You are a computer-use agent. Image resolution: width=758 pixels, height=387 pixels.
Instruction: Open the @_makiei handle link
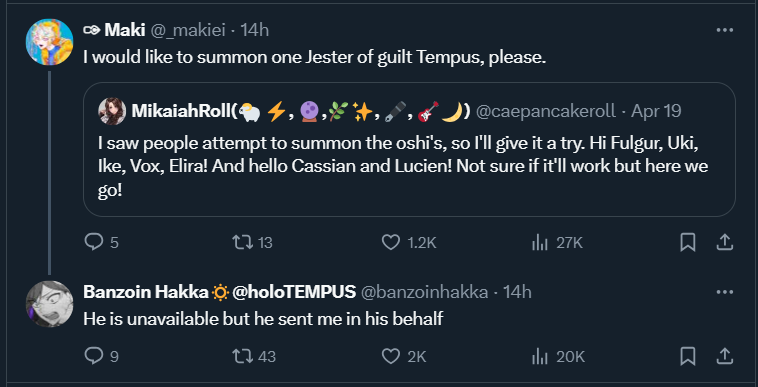click(189, 30)
